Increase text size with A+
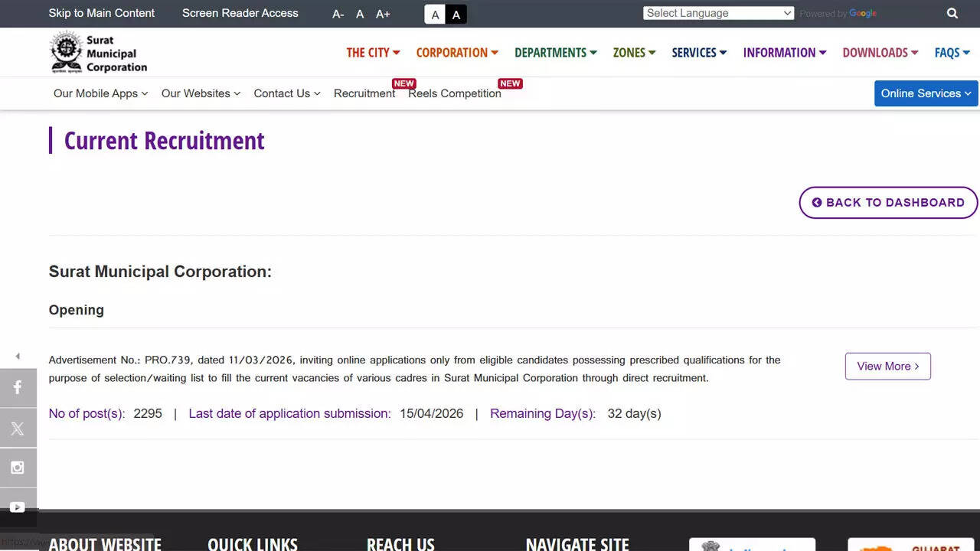The image size is (980, 551). [x=383, y=14]
